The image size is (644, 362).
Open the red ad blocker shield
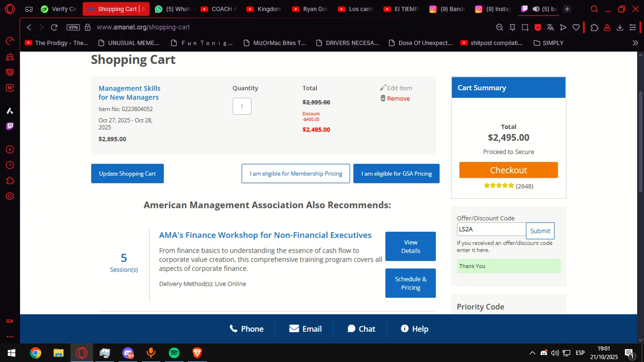tap(538, 27)
